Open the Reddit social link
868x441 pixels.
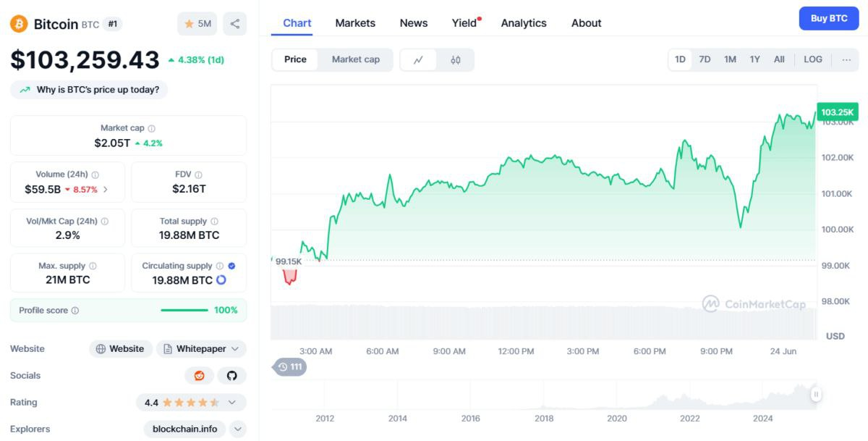199,376
